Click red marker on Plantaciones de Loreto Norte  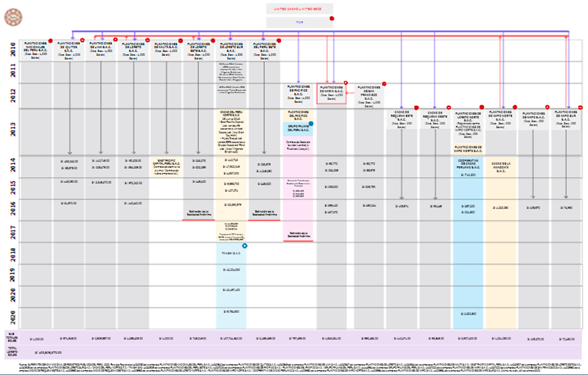482,107
